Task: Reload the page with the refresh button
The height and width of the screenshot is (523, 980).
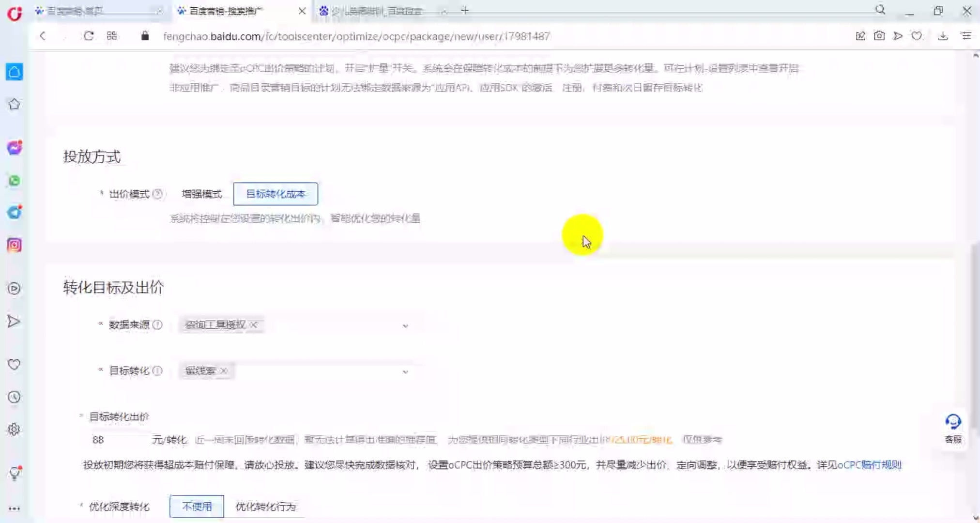Action: click(89, 35)
